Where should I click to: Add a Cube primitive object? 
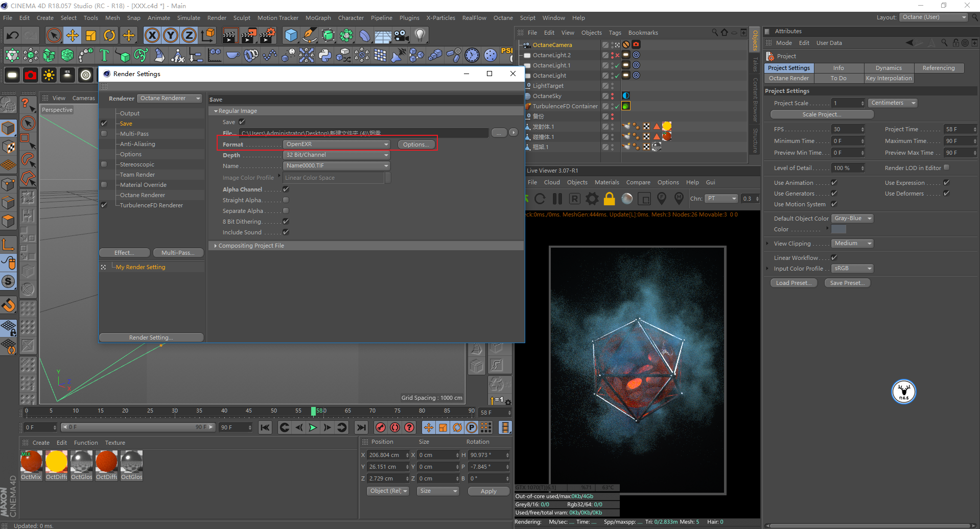pyautogui.click(x=291, y=35)
